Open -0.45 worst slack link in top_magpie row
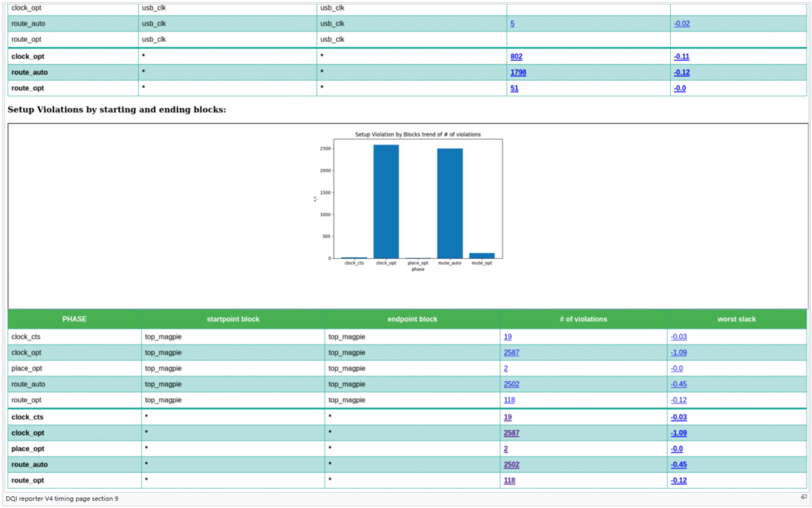Viewport: 812px width, 508px height. pyautogui.click(x=679, y=384)
